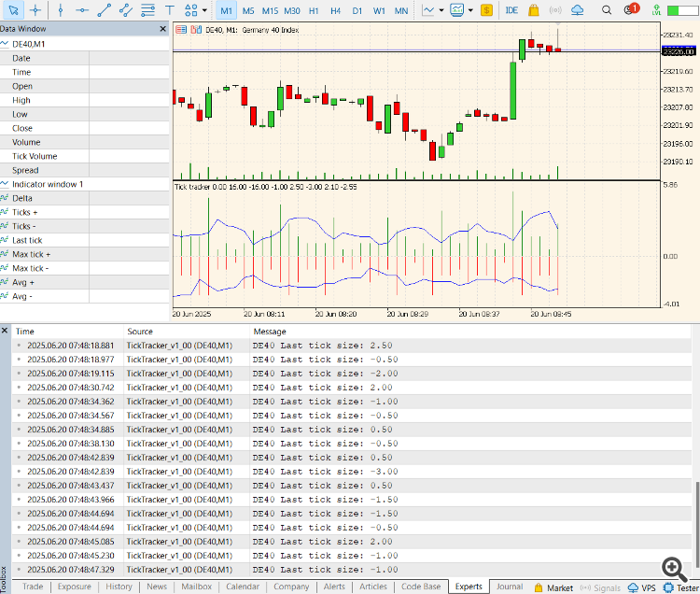Open the News tab
The height and width of the screenshot is (594, 700).
click(157, 587)
